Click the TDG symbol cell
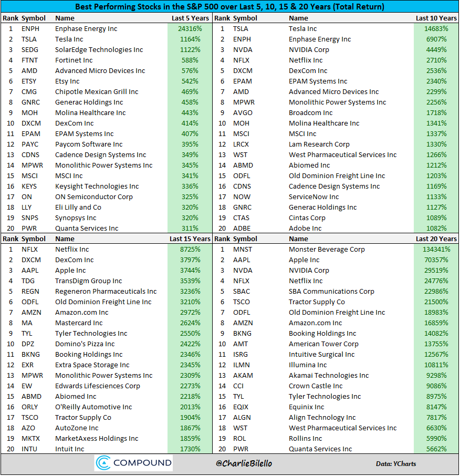This screenshot has width=460, height=476. click(28, 281)
